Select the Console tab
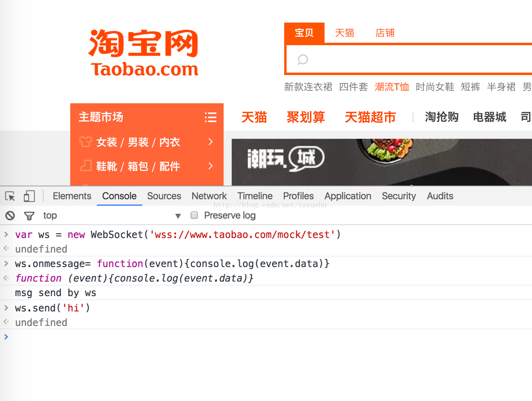This screenshot has width=532, height=401. pos(119,196)
